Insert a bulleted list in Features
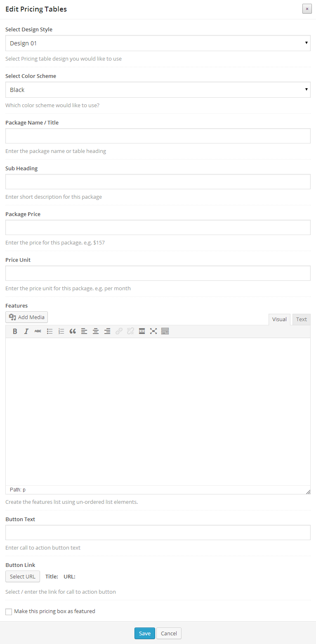Viewport: 316px width, 644px height. (x=50, y=331)
